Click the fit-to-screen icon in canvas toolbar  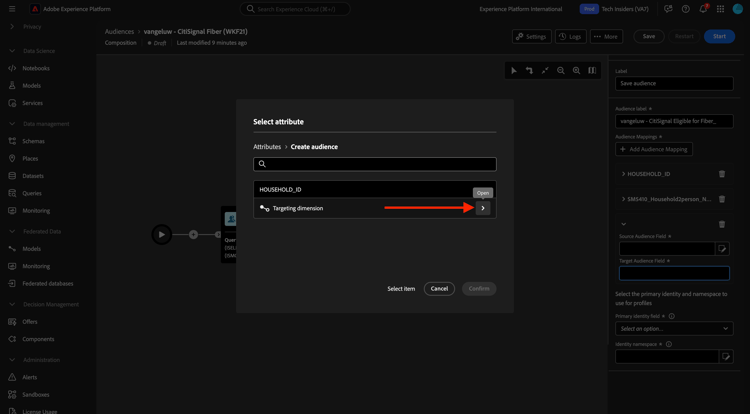[x=545, y=70]
